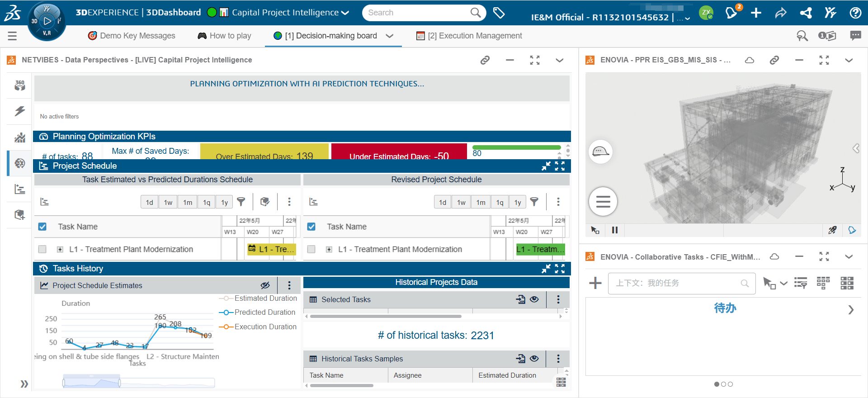Open ENOVIA PPR widget chevron menu
This screenshot has width=868, height=398.
point(849,60)
